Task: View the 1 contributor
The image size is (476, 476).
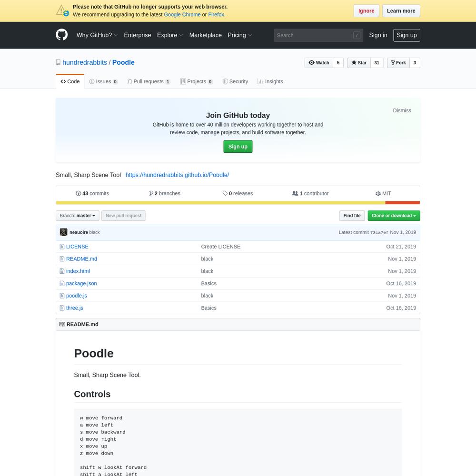Action: (310, 193)
